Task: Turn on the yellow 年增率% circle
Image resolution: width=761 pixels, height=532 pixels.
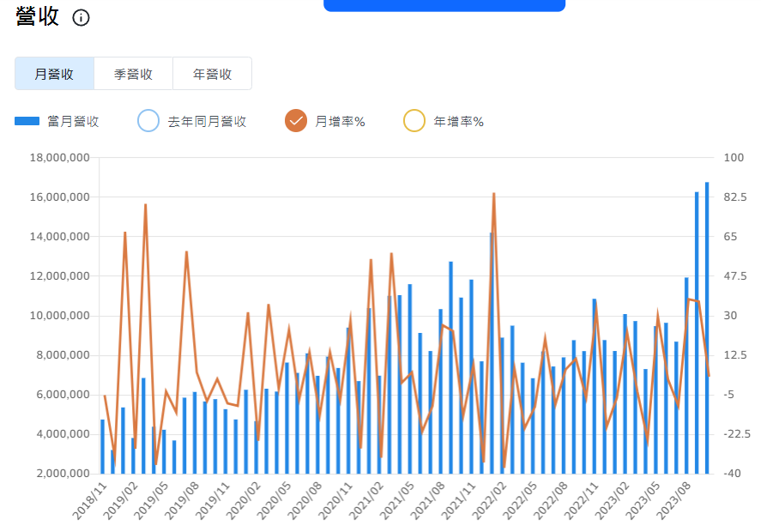Action: point(414,121)
